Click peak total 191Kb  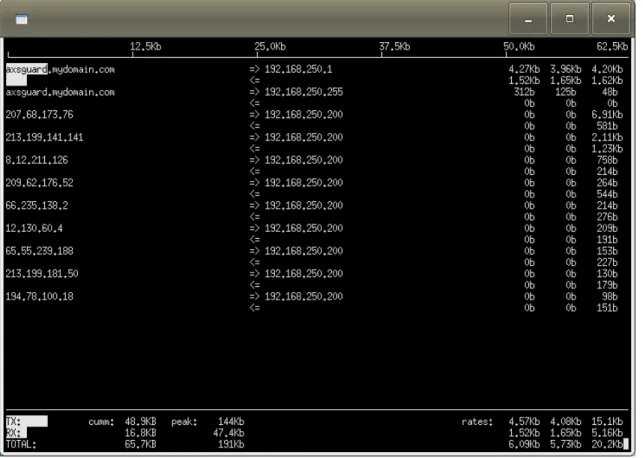coord(231,444)
